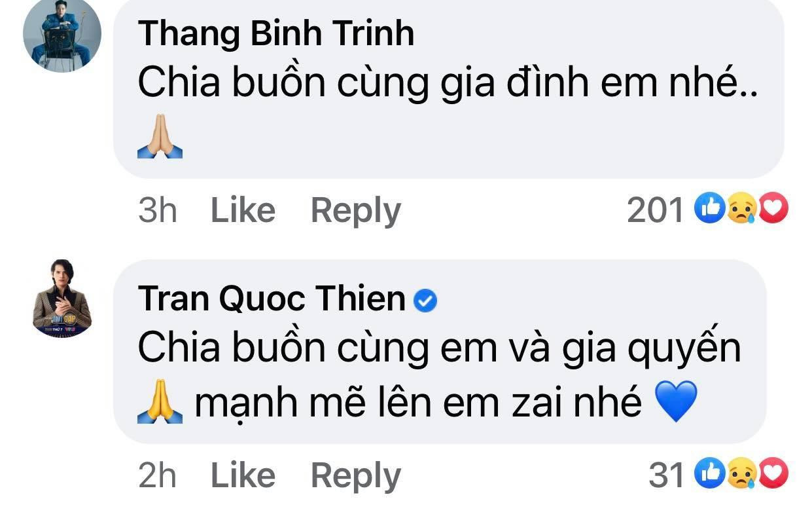Click heart reaction icon beside 201
Screen dimensions: 812x518
pos(773,210)
